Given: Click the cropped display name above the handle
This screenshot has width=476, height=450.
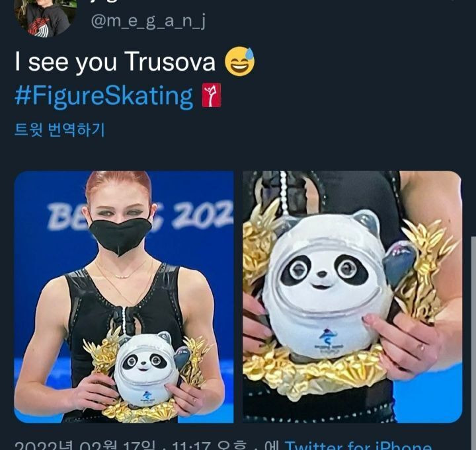Looking at the screenshot, I should [x=103, y=1].
